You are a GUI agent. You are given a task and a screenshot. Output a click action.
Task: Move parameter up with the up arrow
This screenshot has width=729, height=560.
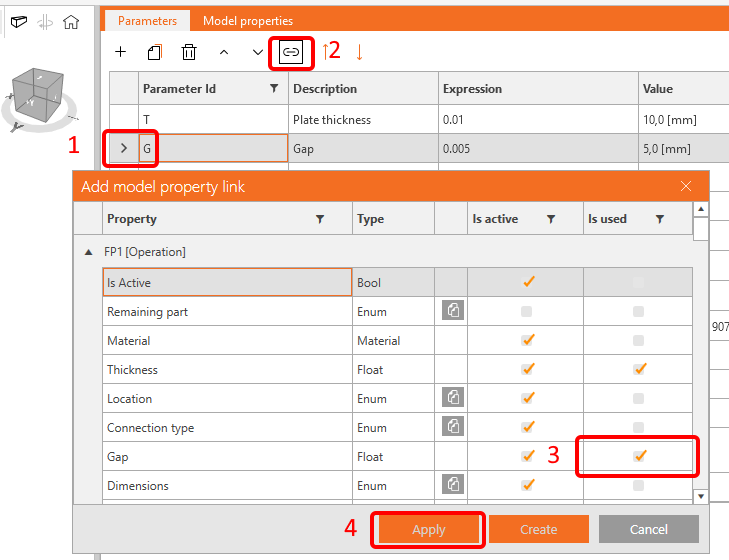223,52
